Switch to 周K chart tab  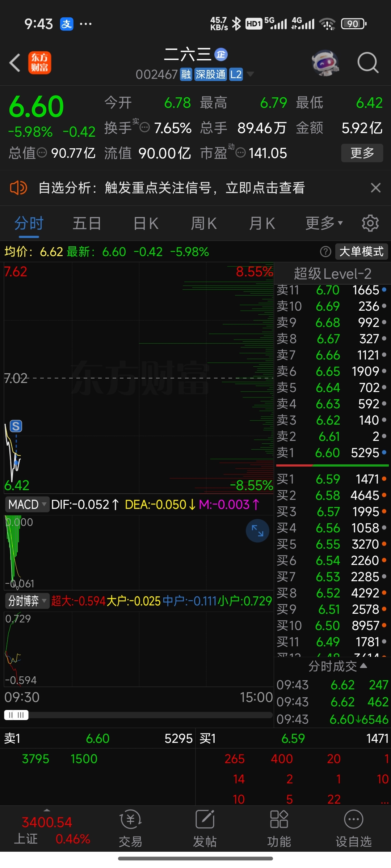point(204,224)
